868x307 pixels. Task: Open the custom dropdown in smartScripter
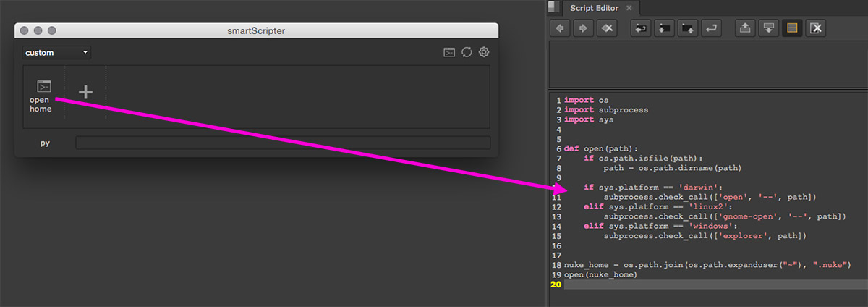(56, 53)
